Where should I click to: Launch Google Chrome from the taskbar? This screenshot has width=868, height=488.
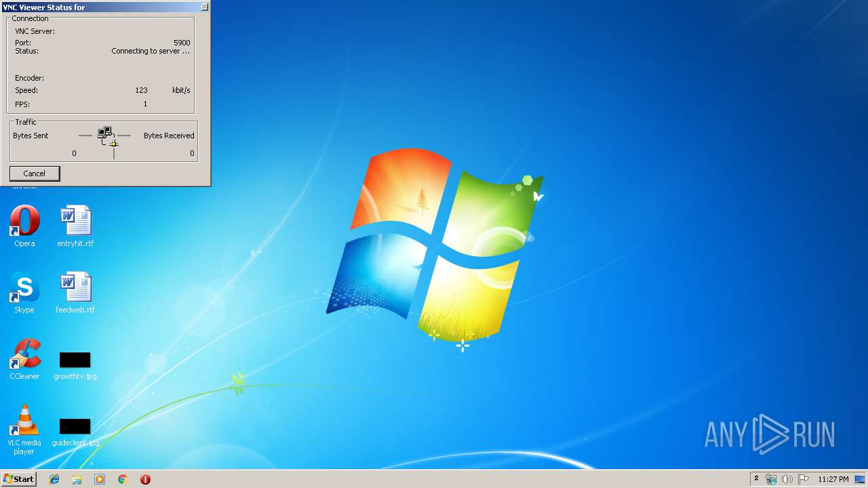pos(123,479)
